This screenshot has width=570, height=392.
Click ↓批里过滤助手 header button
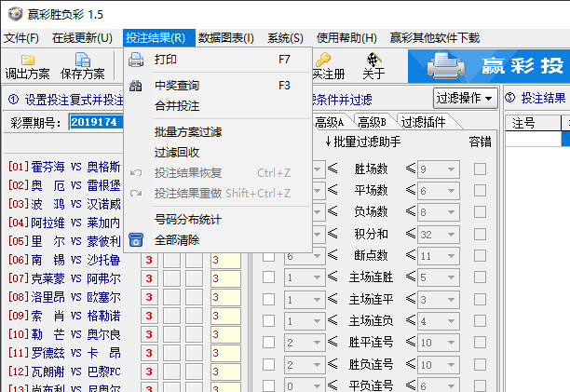(x=362, y=142)
